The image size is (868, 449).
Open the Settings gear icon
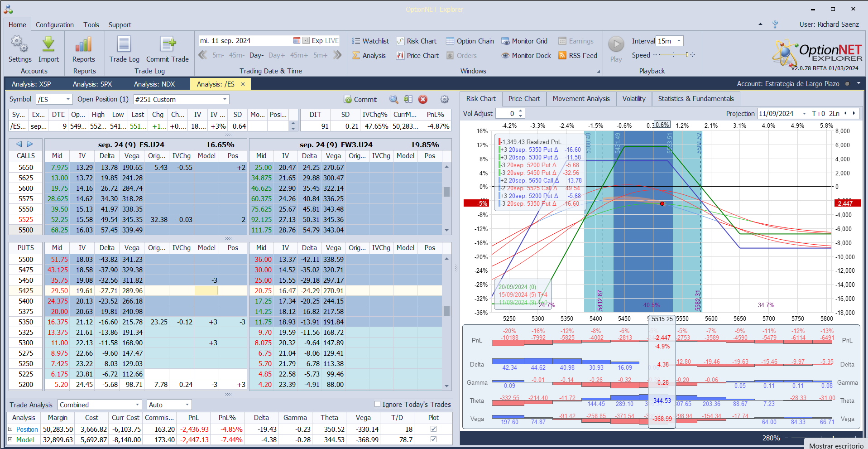(19, 44)
